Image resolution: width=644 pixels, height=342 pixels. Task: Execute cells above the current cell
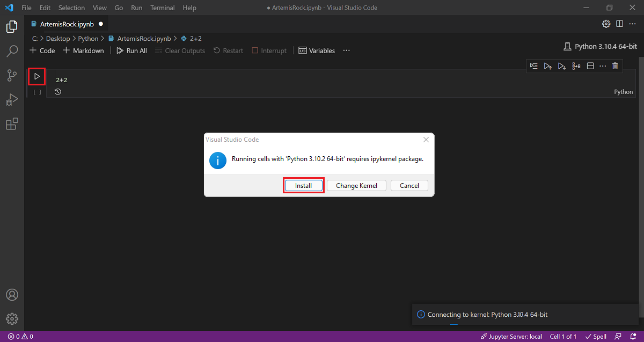pos(547,66)
